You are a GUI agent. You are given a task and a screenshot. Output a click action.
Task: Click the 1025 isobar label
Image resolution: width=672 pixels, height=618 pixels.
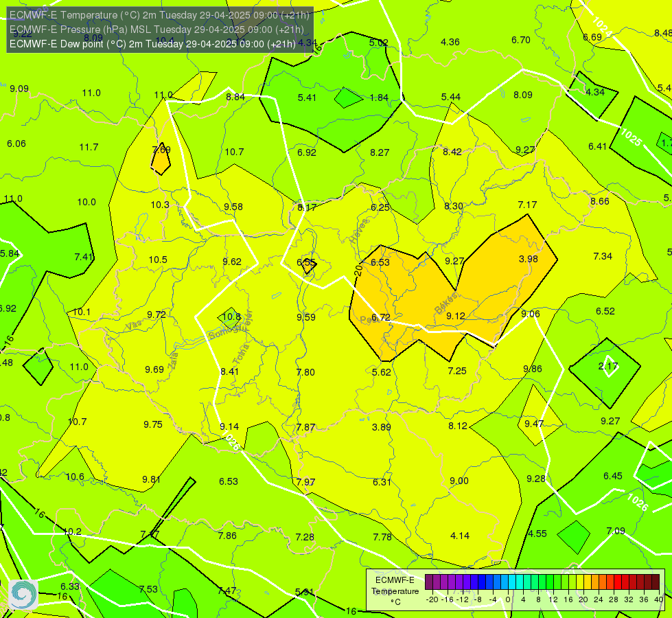pyautogui.click(x=631, y=137)
